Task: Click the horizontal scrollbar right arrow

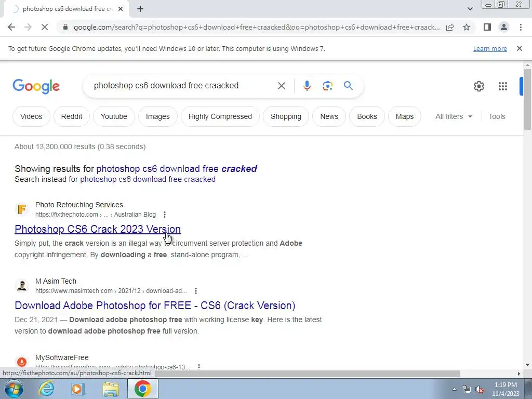Action: [519, 374]
